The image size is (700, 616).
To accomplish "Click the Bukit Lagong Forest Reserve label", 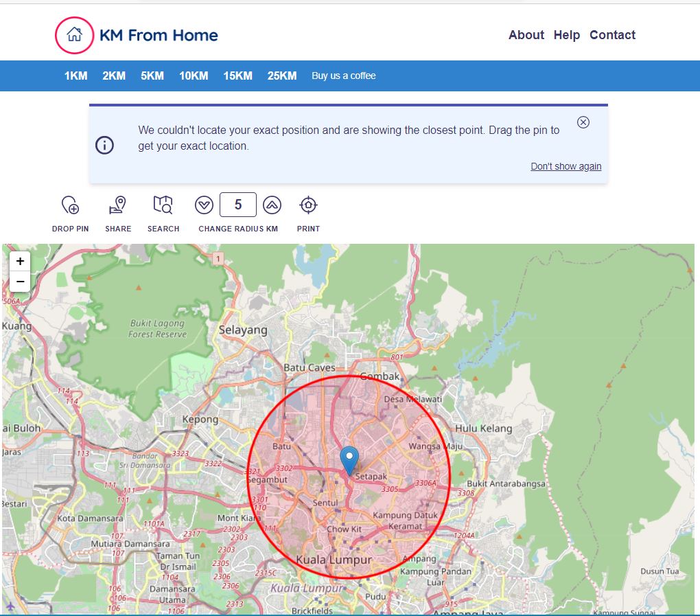I will pyautogui.click(x=157, y=328).
